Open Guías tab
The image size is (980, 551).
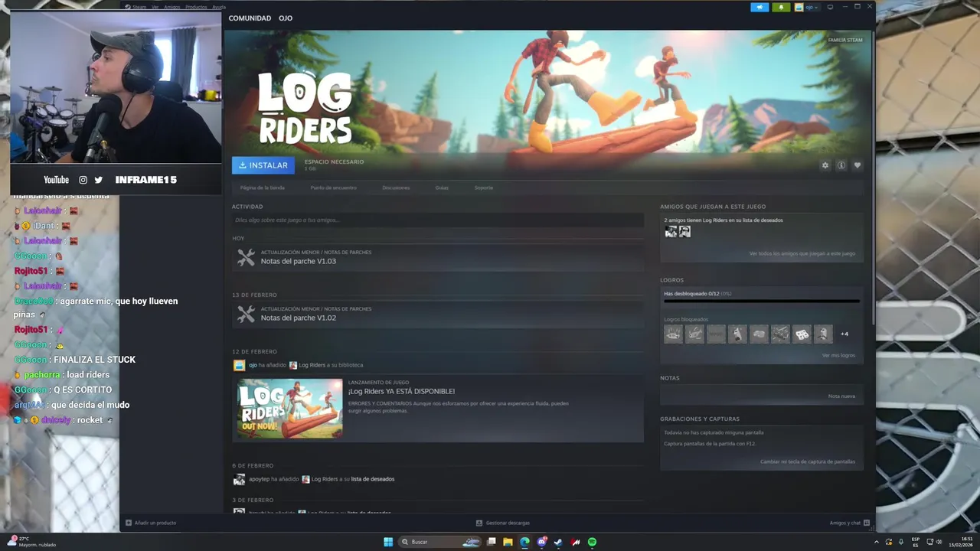click(x=442, y=187)
